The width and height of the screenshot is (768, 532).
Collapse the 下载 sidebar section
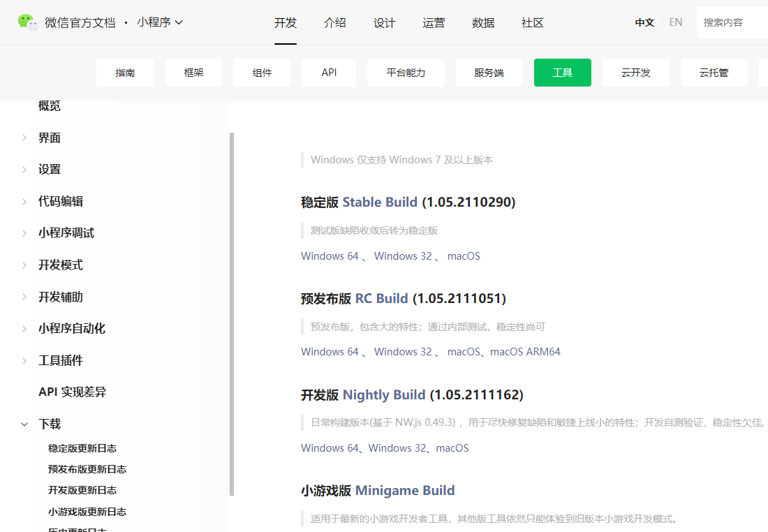tap(24, 424)
